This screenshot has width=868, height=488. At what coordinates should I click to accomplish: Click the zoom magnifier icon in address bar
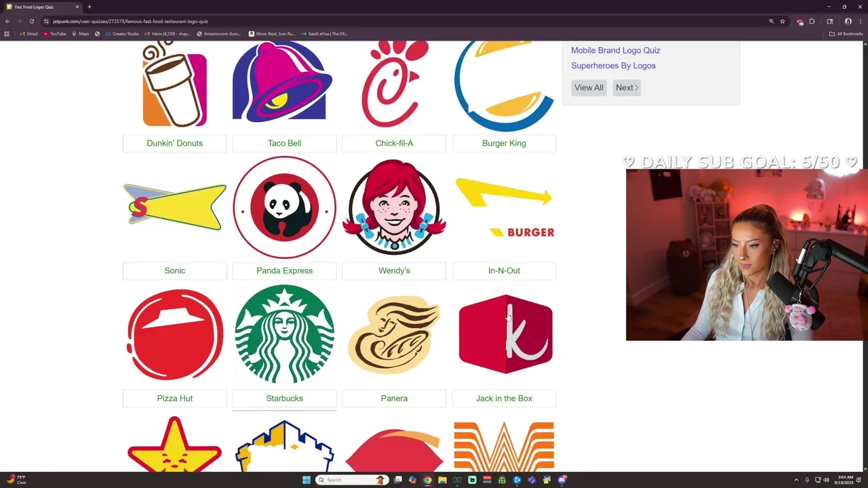tap(771, 21)
